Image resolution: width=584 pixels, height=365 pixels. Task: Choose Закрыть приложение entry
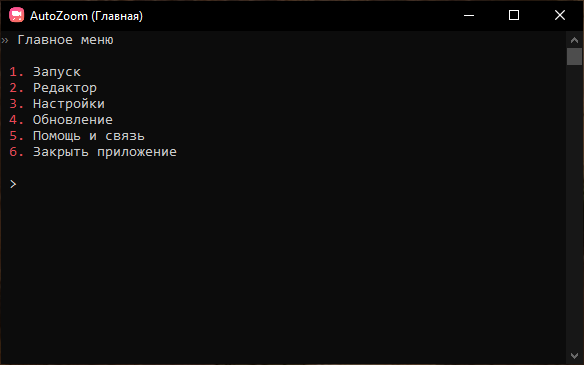point(105,152)
